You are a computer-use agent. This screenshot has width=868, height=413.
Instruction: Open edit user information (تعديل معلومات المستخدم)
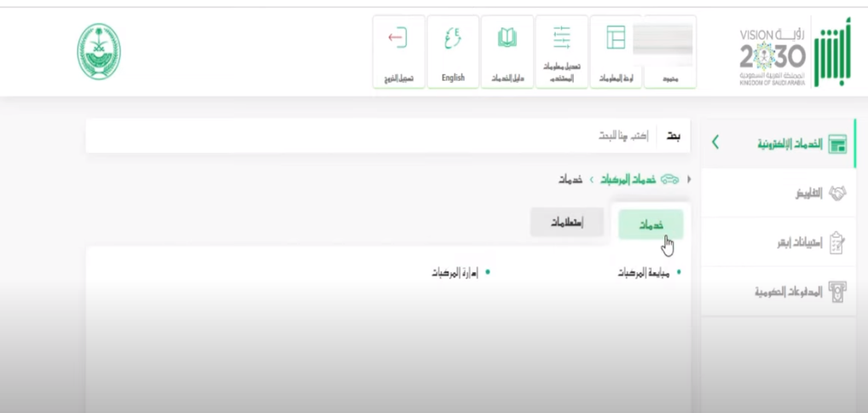(x=561, y=51)
